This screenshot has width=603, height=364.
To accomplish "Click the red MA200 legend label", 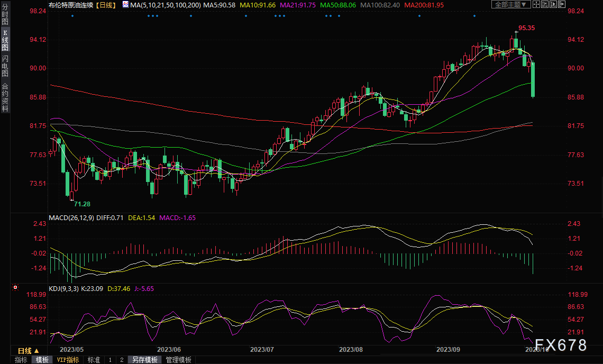I will pyautogui.click(x=424, y=5).
